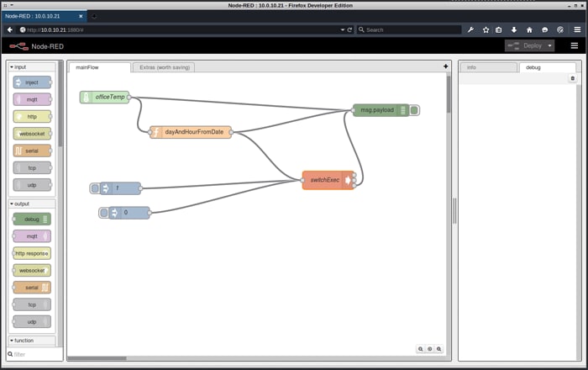Open the Node-RED hamburger menu
Image resolution: width=588 pixels, height=370 pixels.
(x=574, y=45)
